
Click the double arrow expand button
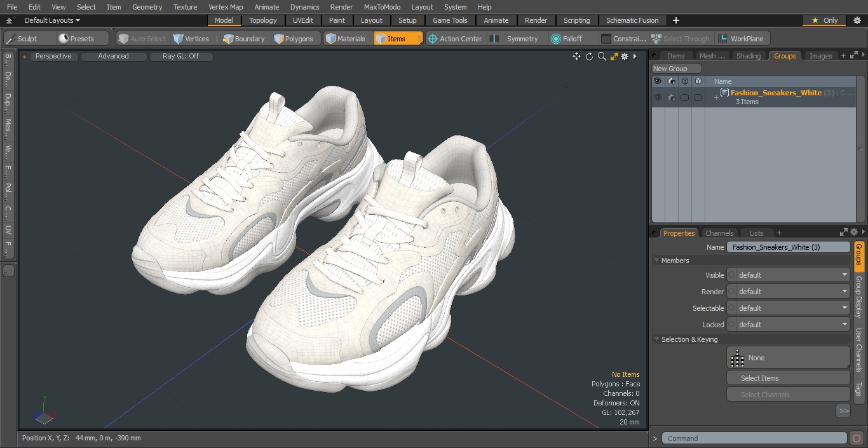tap(843, 411)
